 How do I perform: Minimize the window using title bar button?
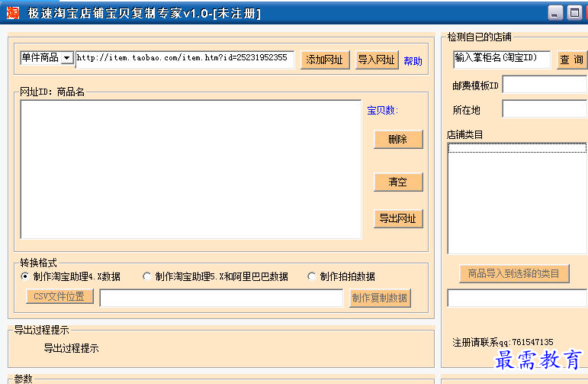click(x=555, y=13)
